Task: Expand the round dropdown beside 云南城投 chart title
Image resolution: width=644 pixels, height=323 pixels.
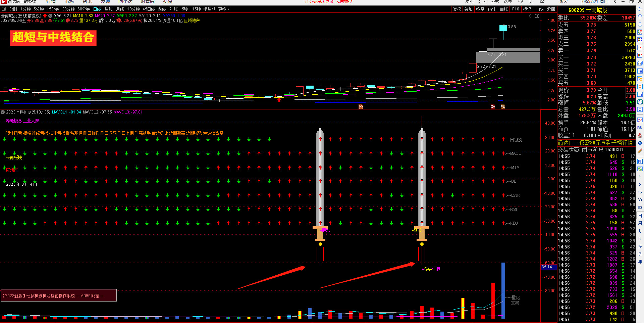Action: (50, 16)
